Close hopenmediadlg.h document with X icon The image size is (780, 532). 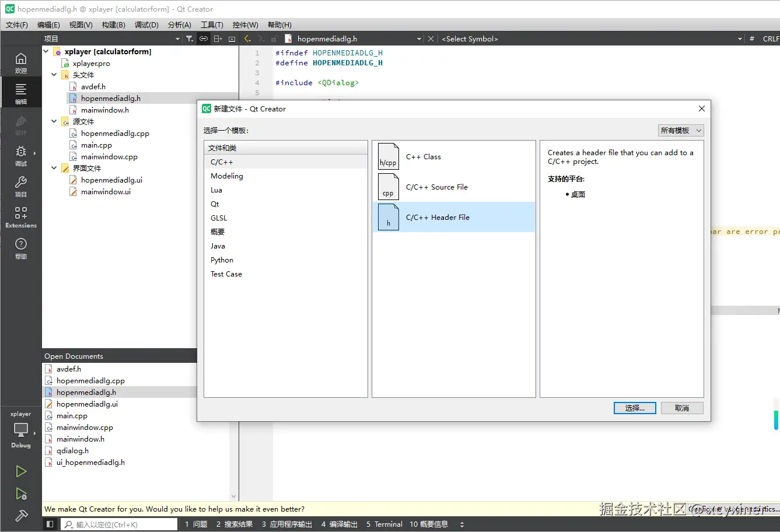point(431,38)
